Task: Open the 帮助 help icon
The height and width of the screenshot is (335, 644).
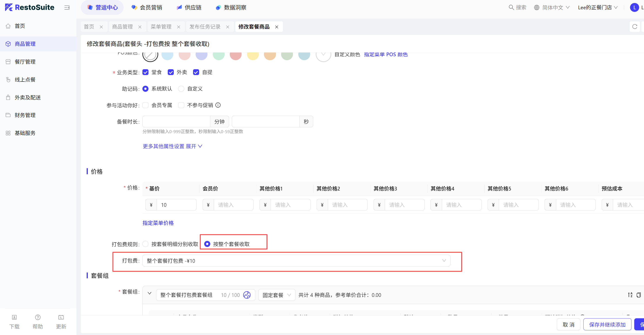Action: pyautogui.click(x=38, y=318)
